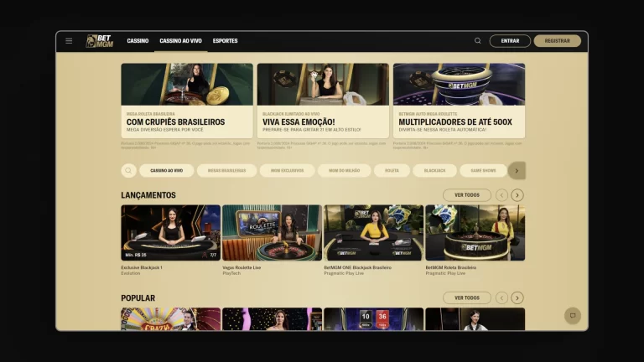Open the header search magnifier icon
The image size is (644, 362).
pos(478,40)
